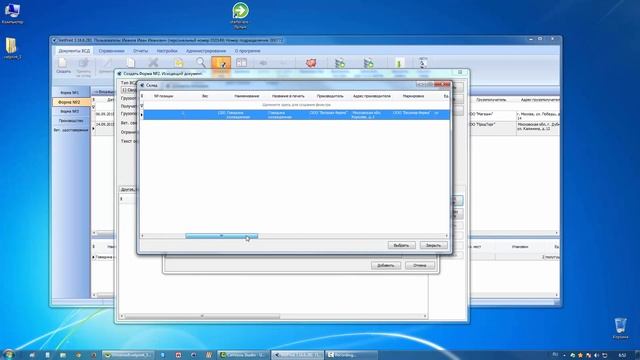The height and width of the screenshot is (360, 640).
Task: Click the left scroll arrow in Склад dialog
Action: coord(142,236)
